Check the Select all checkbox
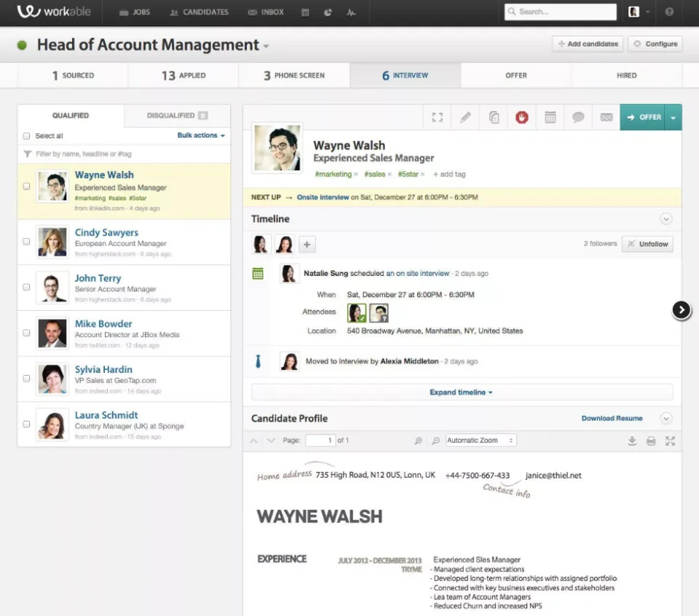This screenshot has width=699, height=616. [x=26, y=135]
